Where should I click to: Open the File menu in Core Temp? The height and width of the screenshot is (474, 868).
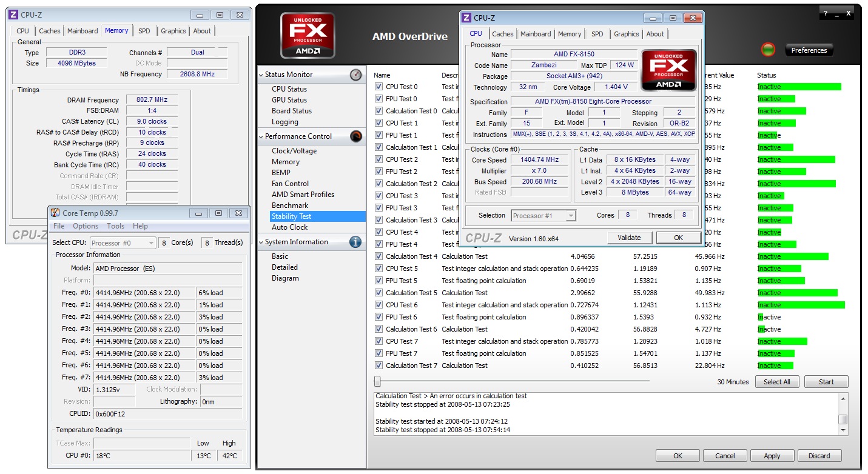tap(59, 226)
